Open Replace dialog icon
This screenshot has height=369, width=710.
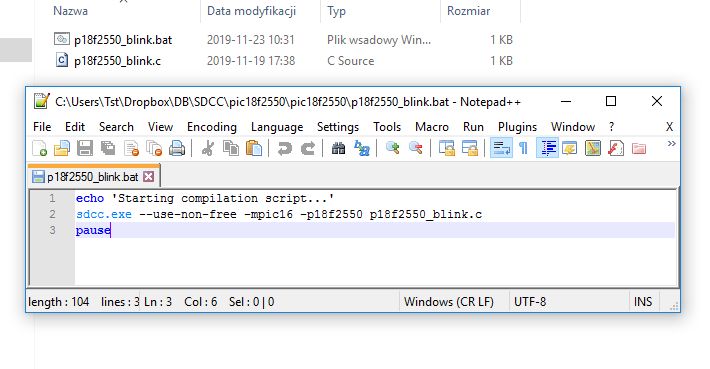point(362,149)
